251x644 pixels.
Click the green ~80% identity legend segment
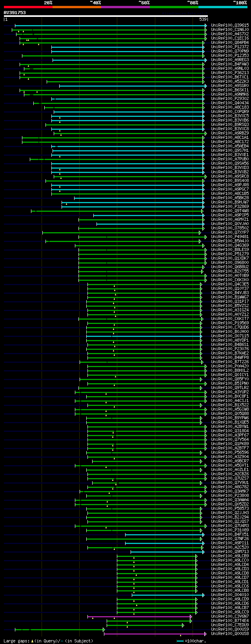coord(174,7)
